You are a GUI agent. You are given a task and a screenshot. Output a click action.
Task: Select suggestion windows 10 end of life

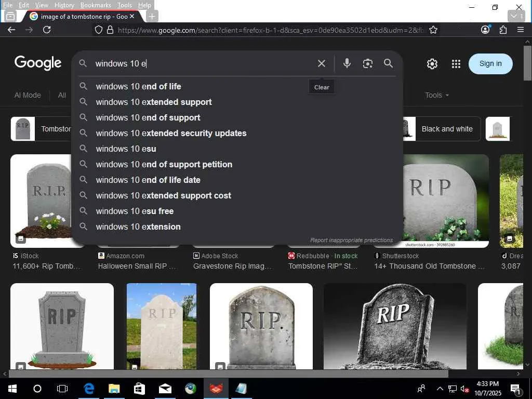coord(237,87)
